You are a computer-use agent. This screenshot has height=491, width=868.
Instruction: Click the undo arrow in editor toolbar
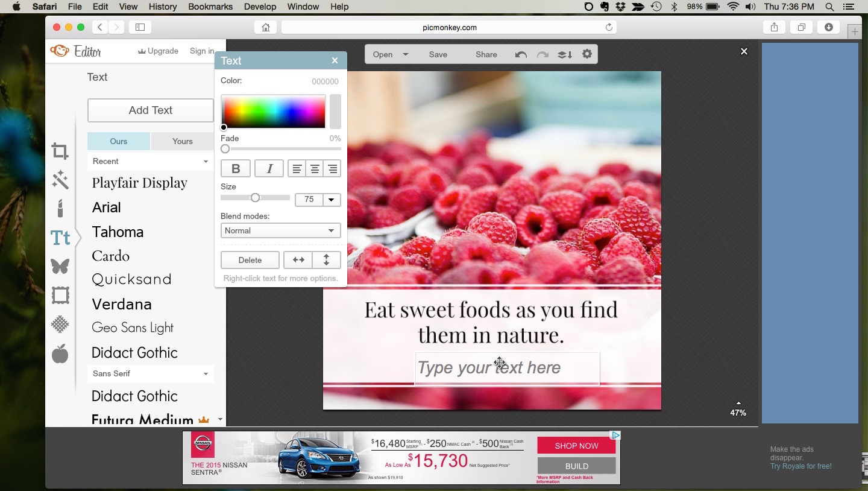(521, 54)
